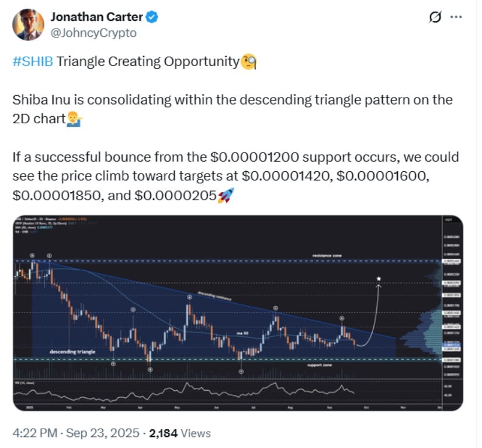Click the blue verified badge
The image size is (482, 448).
tap(152, 18)
